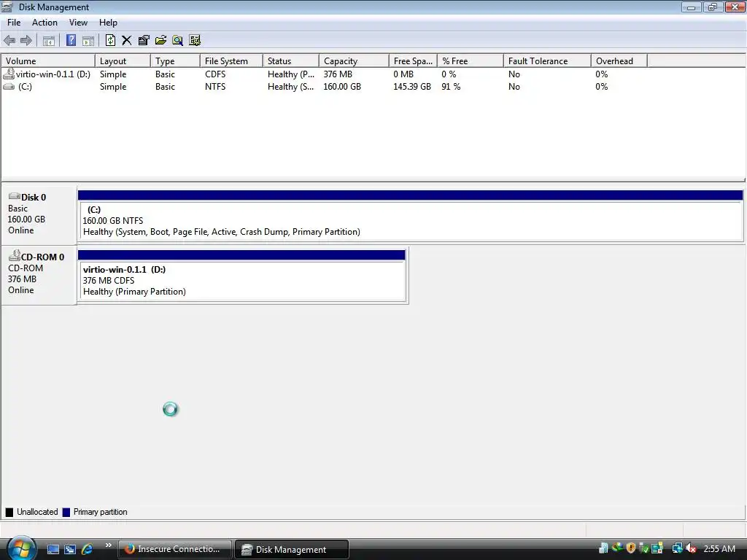Click the Disk Management title bar icon
Viewport: 747px width, 560px height.
click(x=7, y=7)
